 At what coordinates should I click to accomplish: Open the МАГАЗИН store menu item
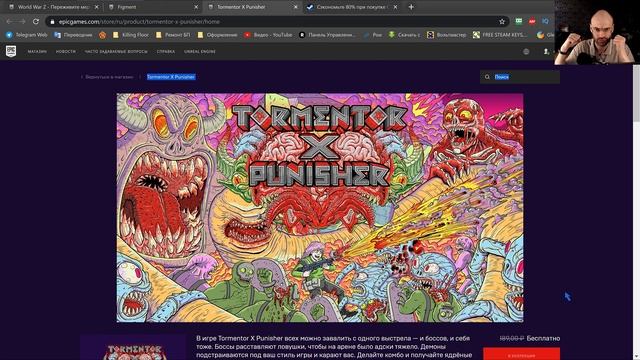tap(37, 51)
